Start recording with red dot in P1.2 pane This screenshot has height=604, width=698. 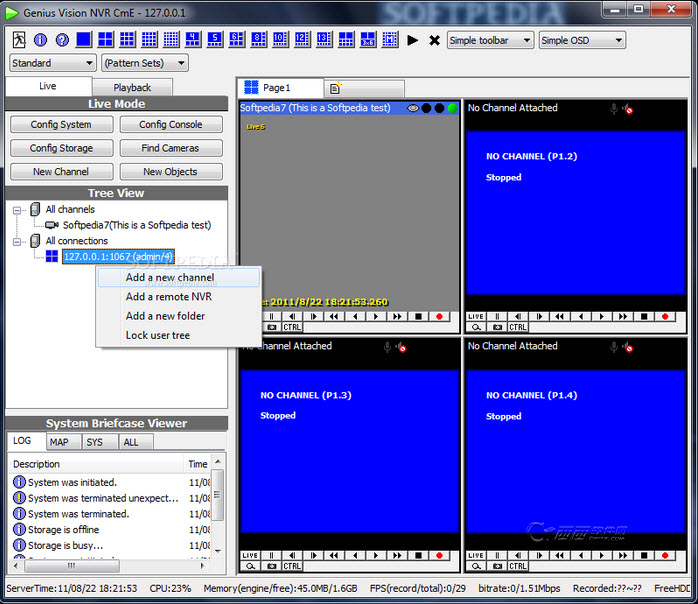coord(665,316)
